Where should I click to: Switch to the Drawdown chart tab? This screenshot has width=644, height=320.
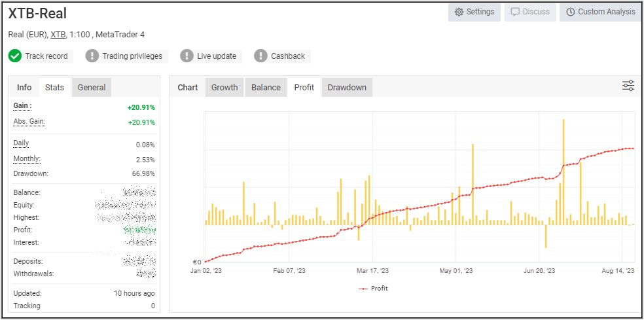[x=347, y=88]
